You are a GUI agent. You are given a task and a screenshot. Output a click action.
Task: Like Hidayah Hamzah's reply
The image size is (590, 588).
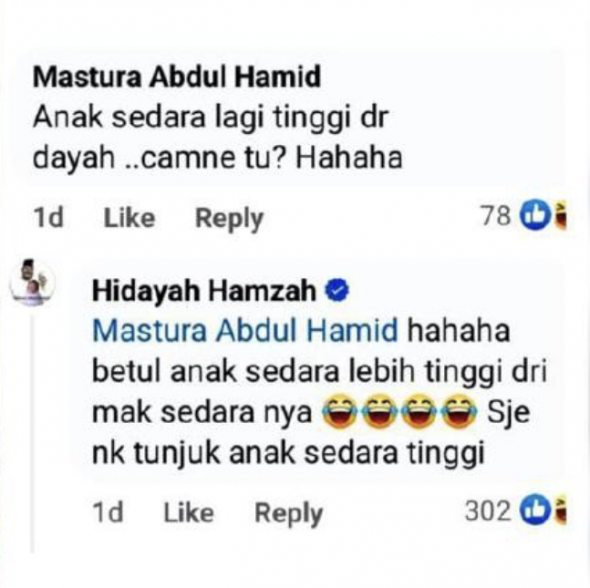pos(189,512)
